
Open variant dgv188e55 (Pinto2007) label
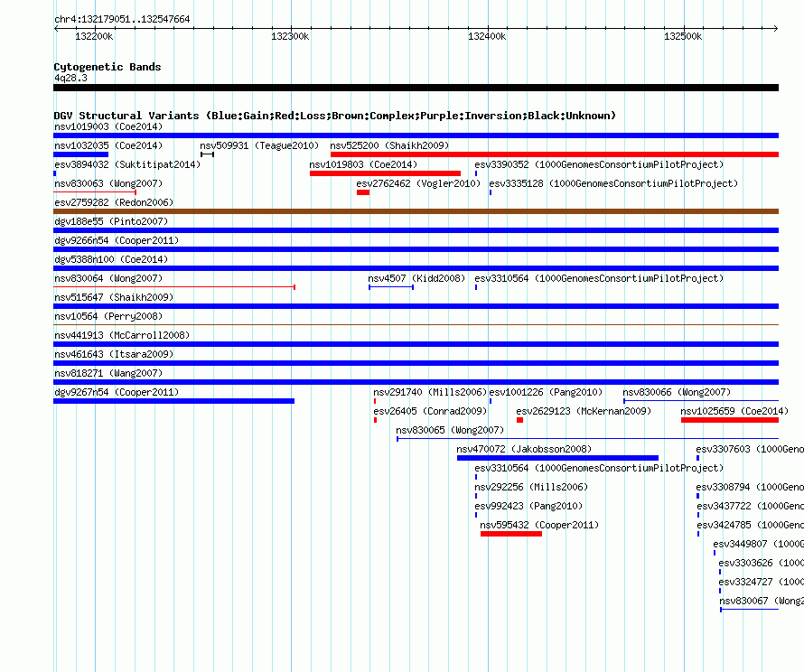[111, 221]
